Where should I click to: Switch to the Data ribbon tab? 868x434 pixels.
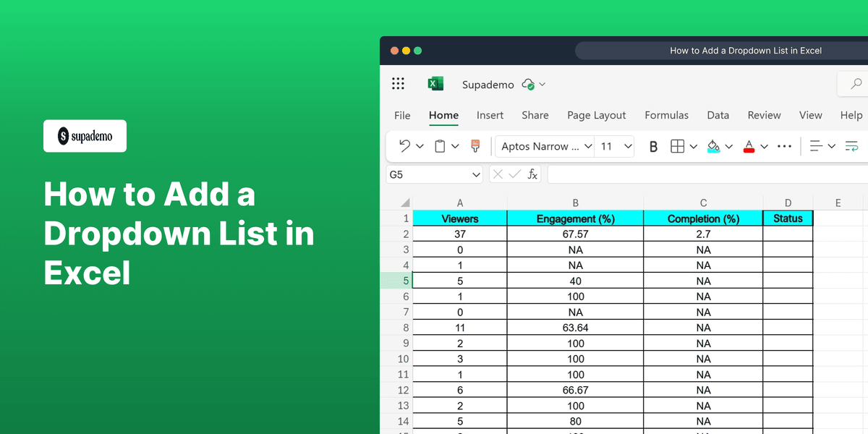[x=718, y=115]
